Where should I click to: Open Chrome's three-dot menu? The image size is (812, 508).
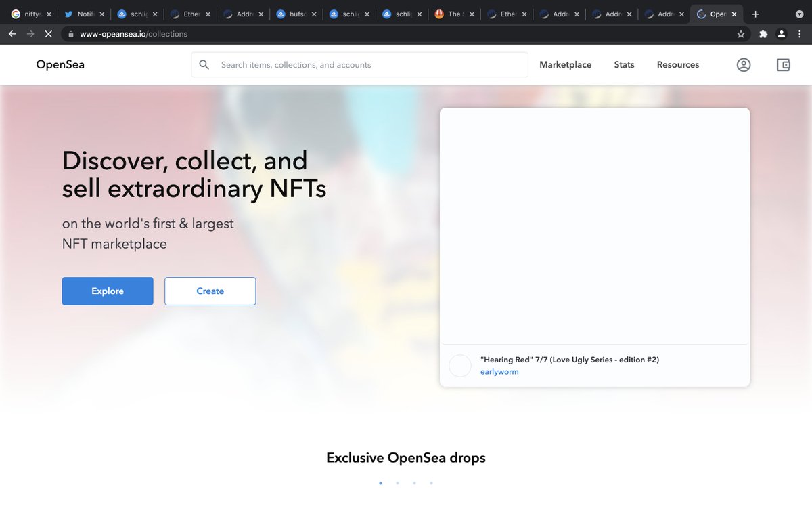pyautogui.click(x=800, y=34)
